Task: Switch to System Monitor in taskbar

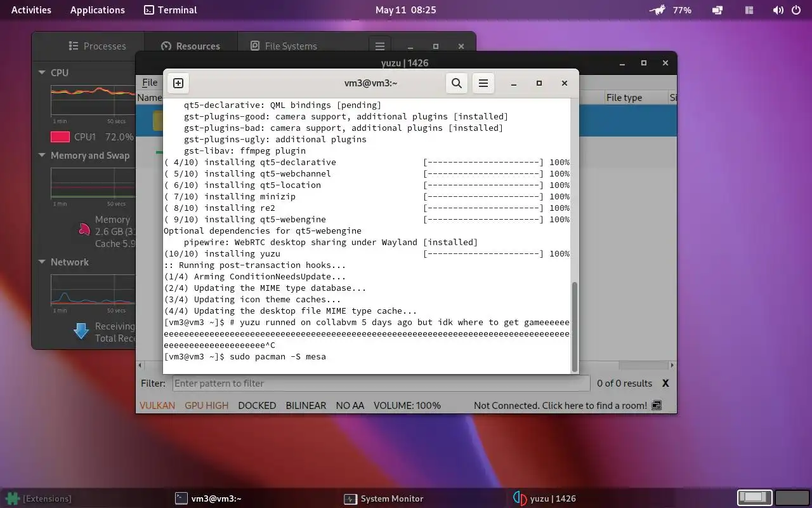Action: 384,498
